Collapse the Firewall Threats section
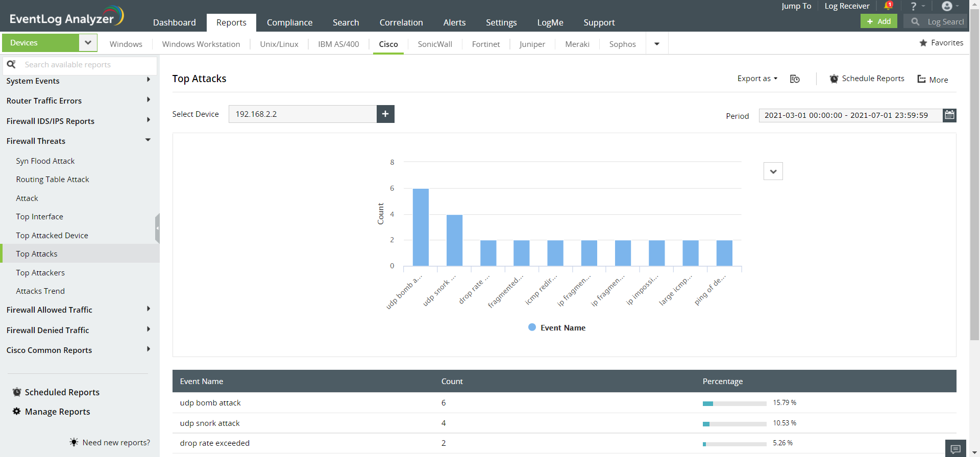Image resolution: width=980 pixels, height=457 pixels. point(148,140)
